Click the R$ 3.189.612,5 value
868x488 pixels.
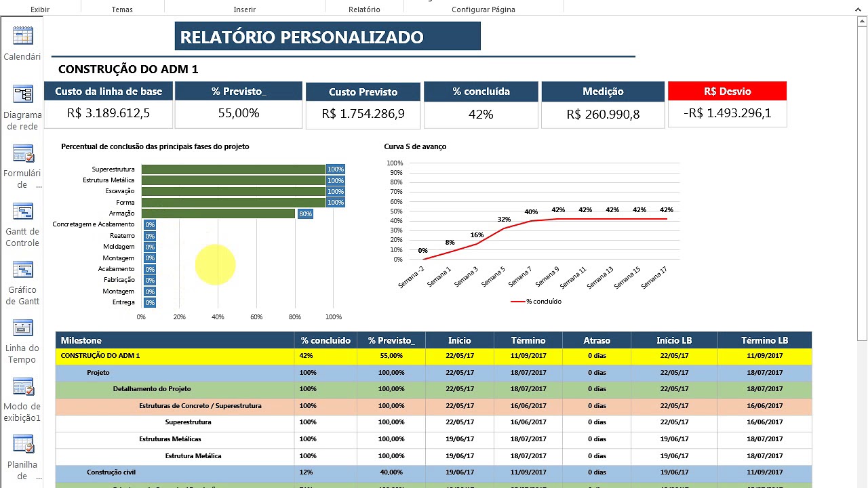[108, 113]
